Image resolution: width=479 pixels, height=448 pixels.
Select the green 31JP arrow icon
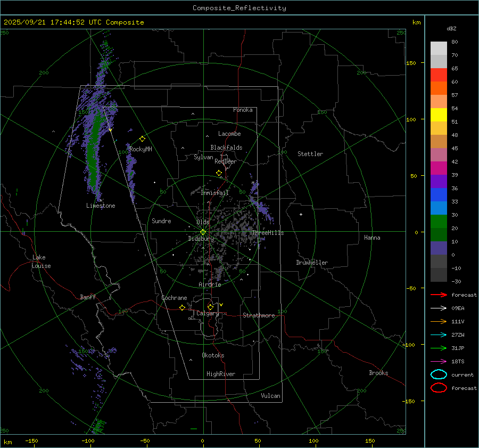438,348
